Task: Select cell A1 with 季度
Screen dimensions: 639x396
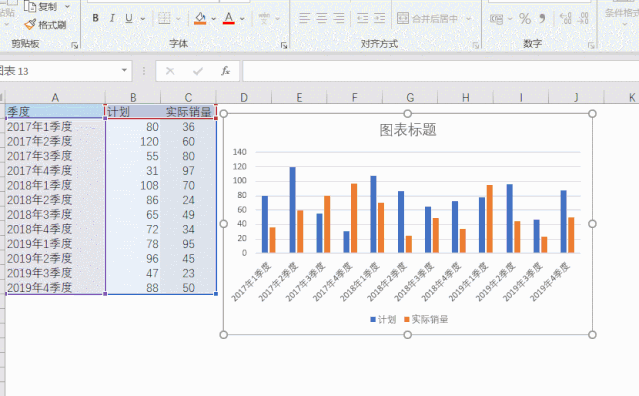Action: click(x=55, y=112)
